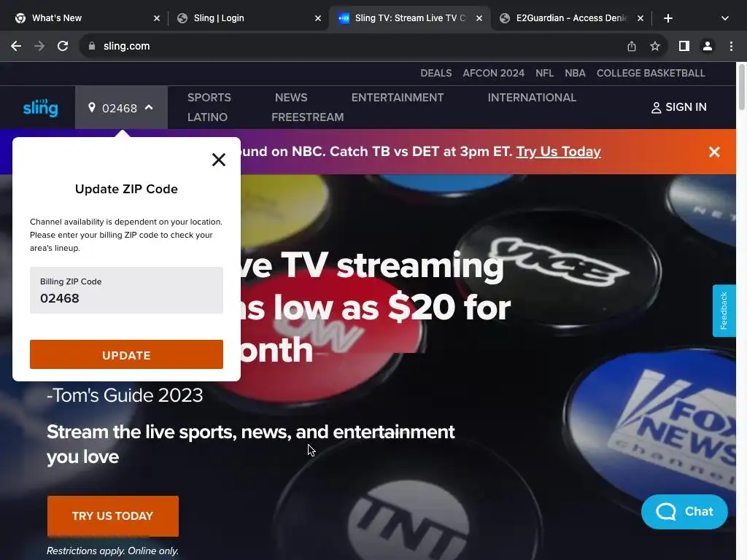Open NEWS menu
This screenshot has width=747, height=560.
pyautogui.click(x=291, y=98)
